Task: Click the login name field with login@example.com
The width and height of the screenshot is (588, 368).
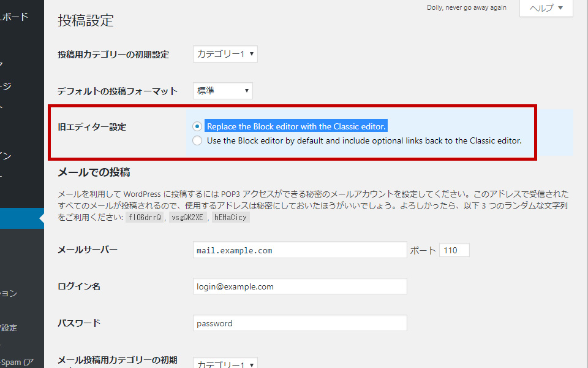Action: click(x=300, y=286)
